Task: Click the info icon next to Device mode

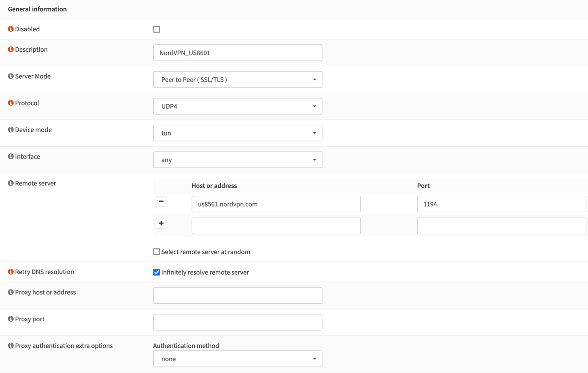Action: (x=11, y=129)
